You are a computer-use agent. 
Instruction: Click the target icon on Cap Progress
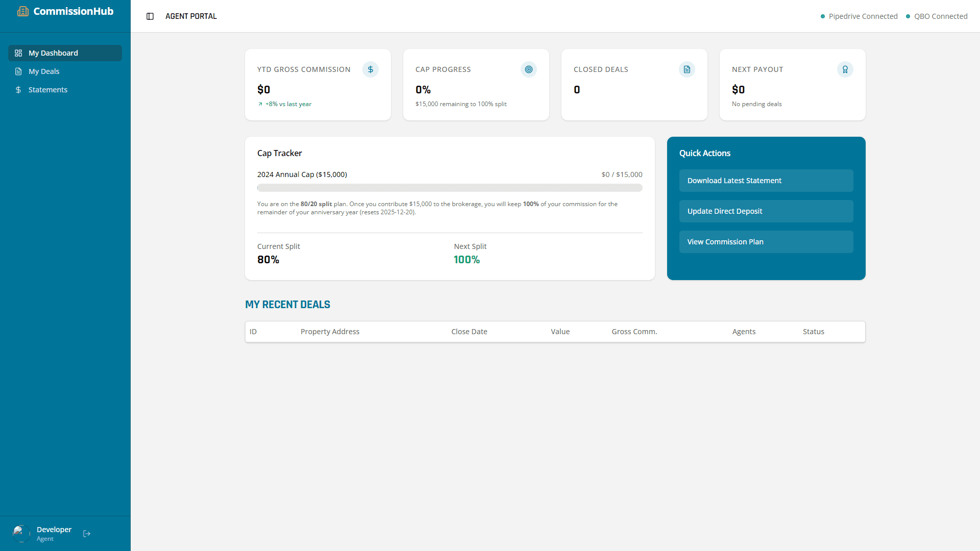point(529,69)
